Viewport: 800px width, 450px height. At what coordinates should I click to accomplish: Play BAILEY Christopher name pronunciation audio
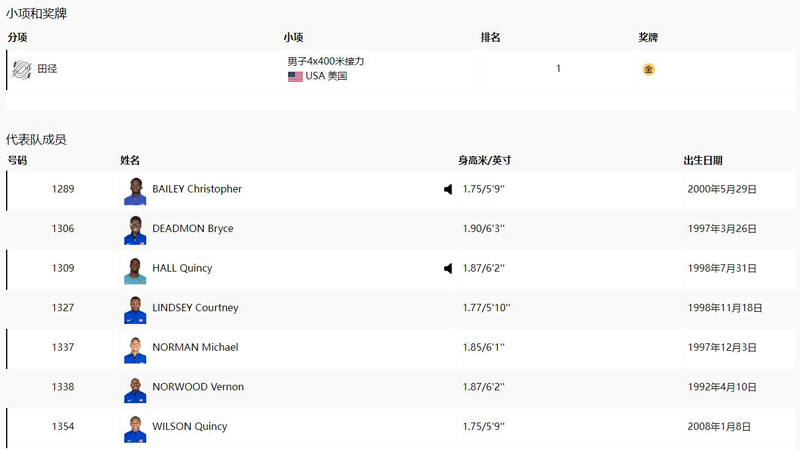coord(448,189)
